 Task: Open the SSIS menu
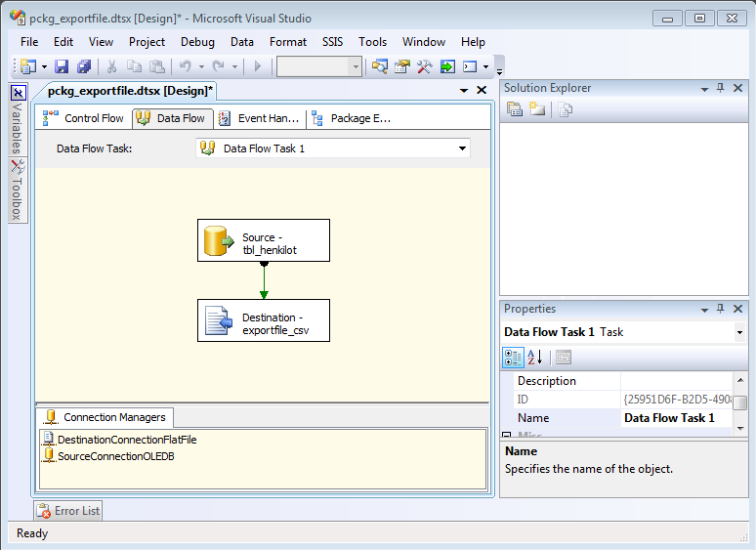333,42
